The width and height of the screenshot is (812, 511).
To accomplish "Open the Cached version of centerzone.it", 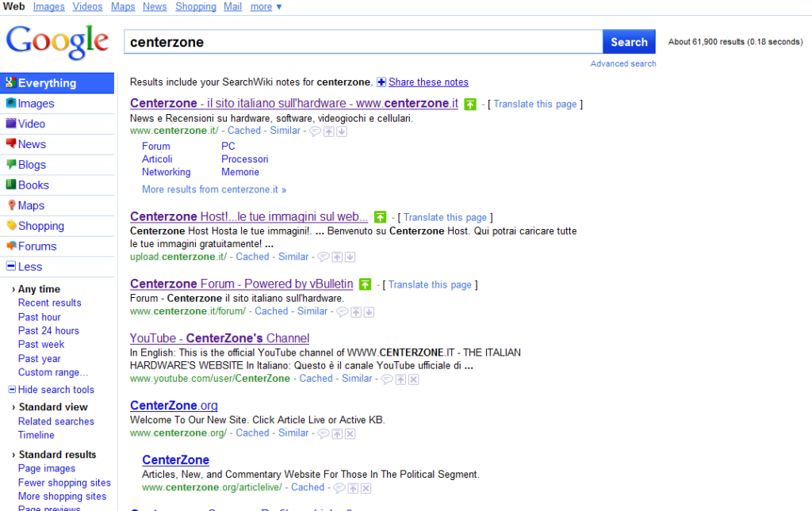I will click(244, 131).
